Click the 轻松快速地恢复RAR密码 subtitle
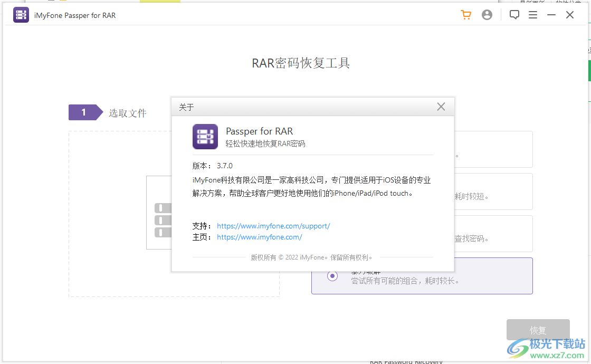 (265, 144)
